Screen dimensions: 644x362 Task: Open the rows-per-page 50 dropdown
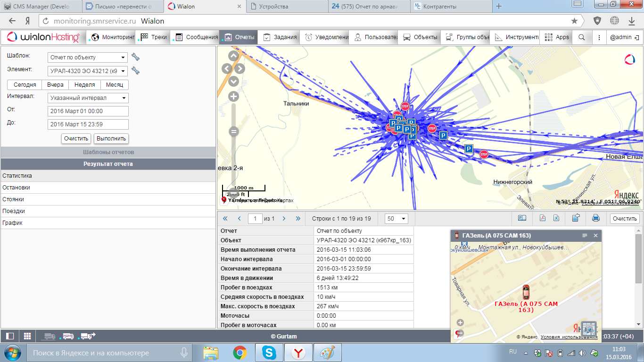tap(396, 219)
